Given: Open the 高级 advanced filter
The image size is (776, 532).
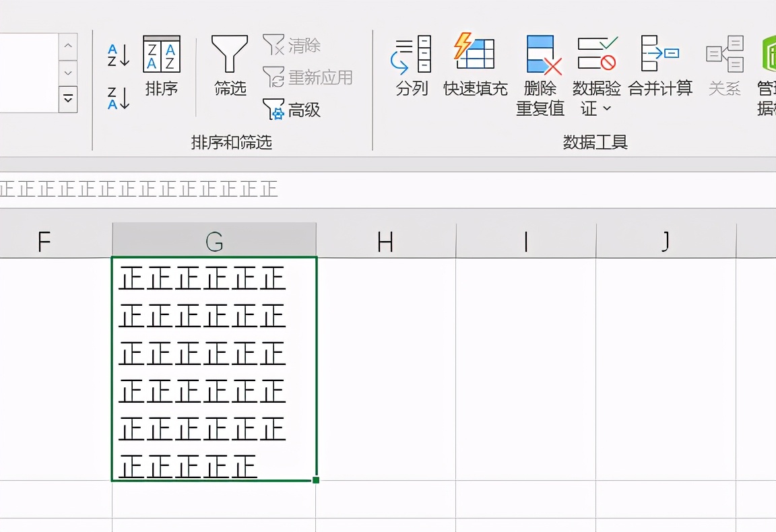Looking at the screenshot, I should (x=292, y=109).
